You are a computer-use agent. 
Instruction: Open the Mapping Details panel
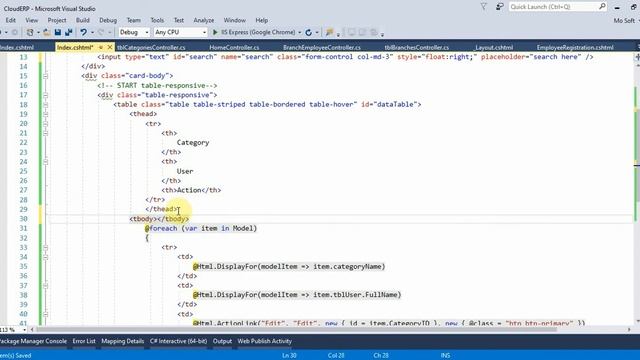point(122,341)
